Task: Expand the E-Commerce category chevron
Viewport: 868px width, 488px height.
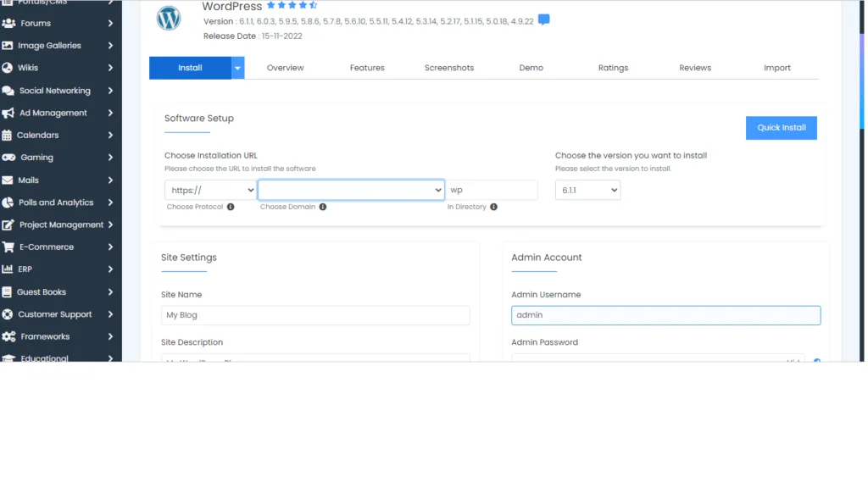Action: pyautogui.click(x=110, y=247)
